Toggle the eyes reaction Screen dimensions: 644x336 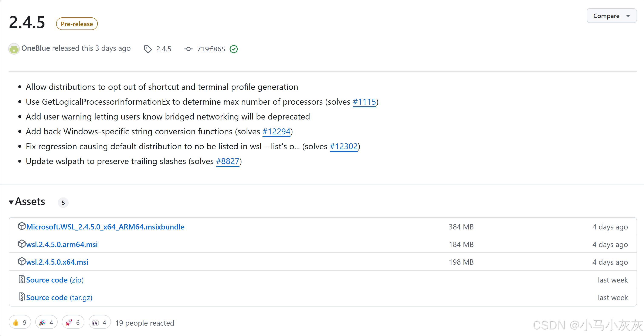click(99, 322)
